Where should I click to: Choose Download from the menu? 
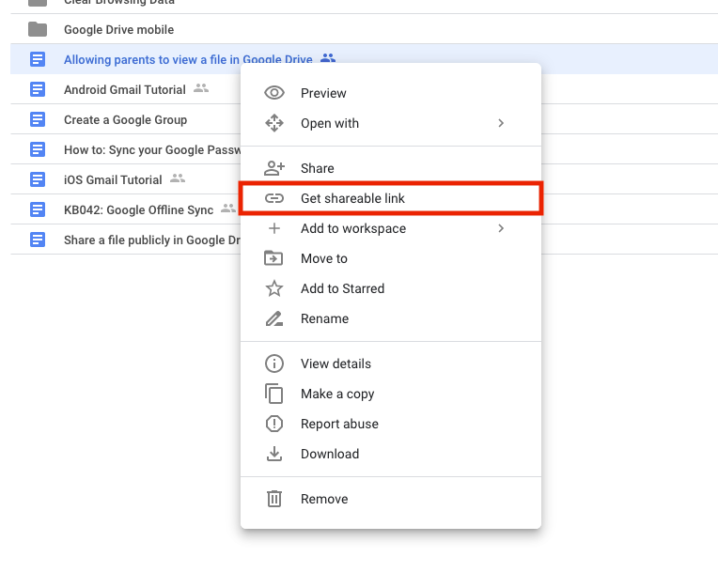pyautogui.click(x=391, y=454)
